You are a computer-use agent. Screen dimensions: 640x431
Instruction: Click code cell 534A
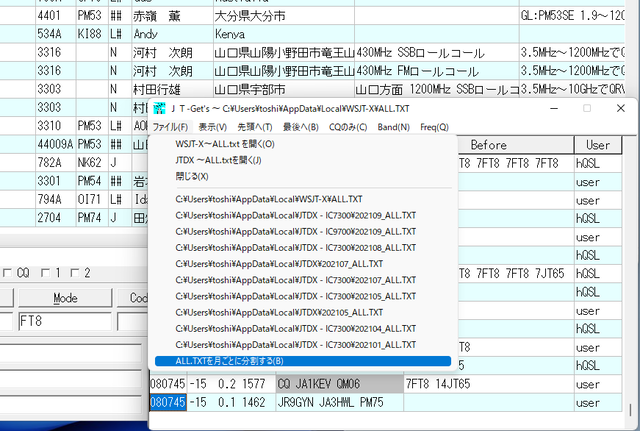tap(56, 34)
